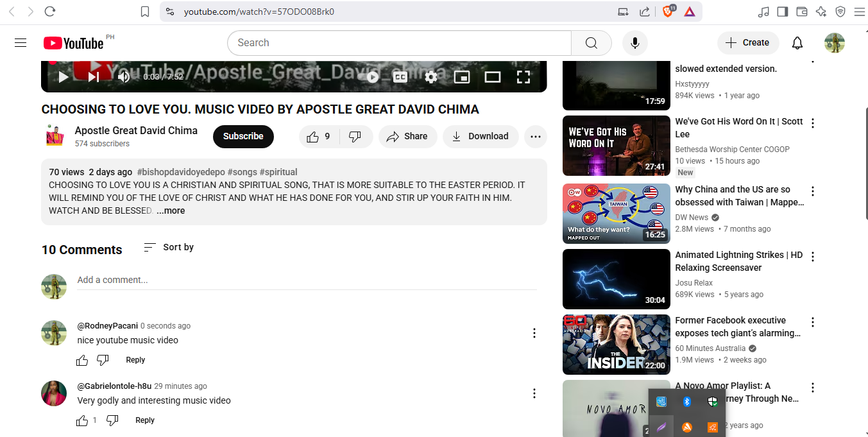The height and width of the screenshot is (437, 868).
Task: Click the #spiritual hashtag
Action: 278,172
